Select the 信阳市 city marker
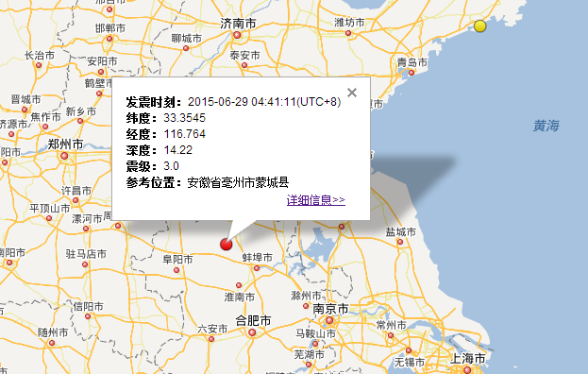Viewport: 588px width, 374px height. [x=88, y=316]
